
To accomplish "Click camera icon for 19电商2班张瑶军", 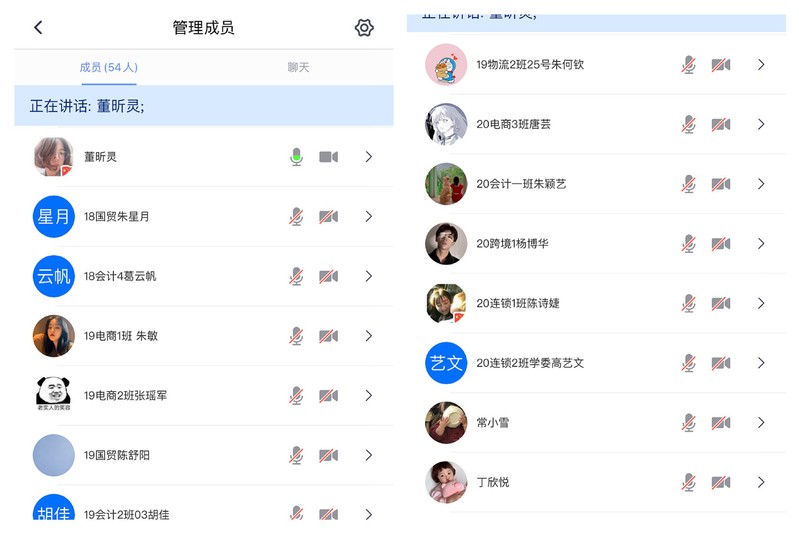I will [x=329, y=395].
